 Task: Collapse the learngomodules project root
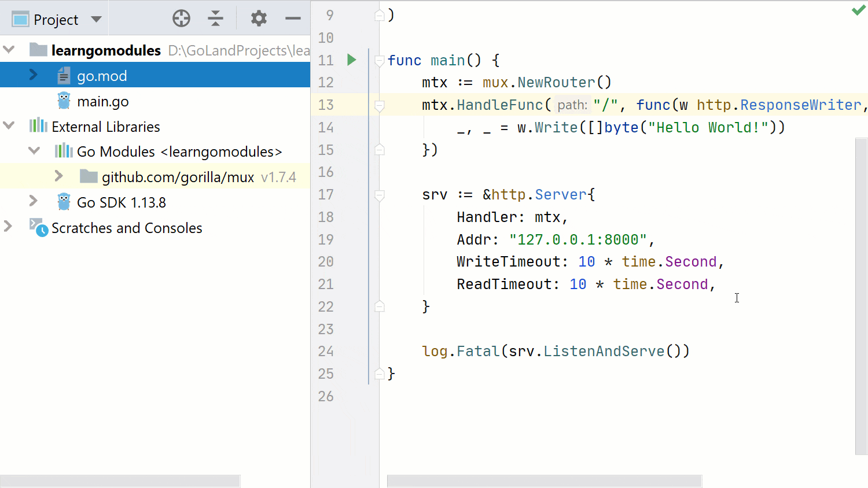[x=9, y=50]
